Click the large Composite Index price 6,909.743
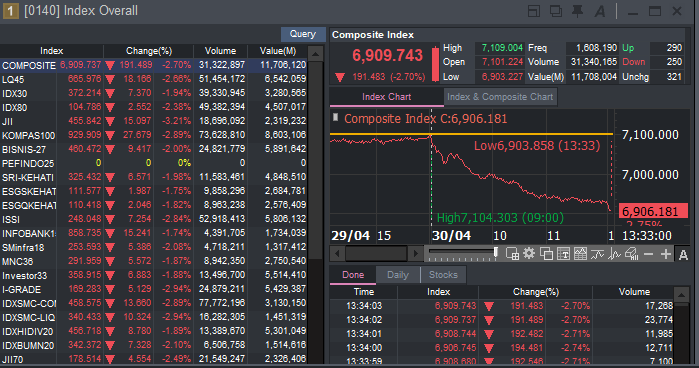The width and height of the screenshot is (699, 368). pyautogui.click(x=387, y=55)
